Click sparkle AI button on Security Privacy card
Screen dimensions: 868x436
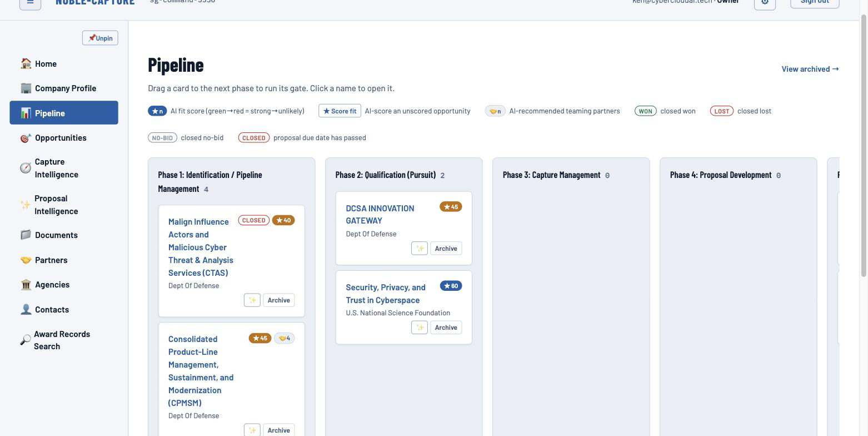tap(420, 328)
